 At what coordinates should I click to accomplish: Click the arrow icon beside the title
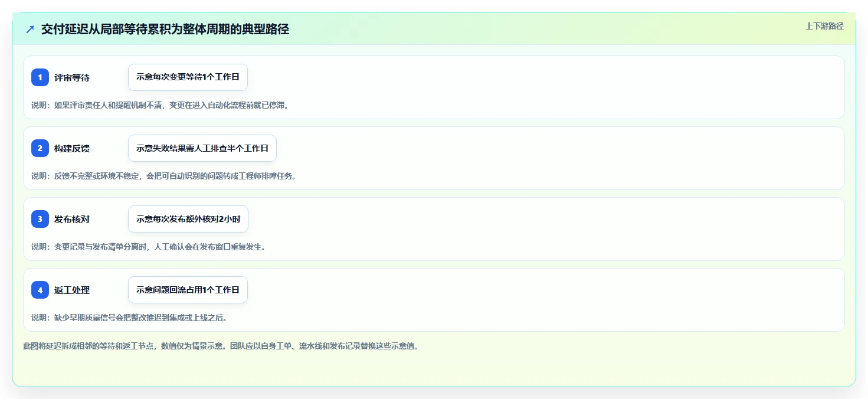30,29
